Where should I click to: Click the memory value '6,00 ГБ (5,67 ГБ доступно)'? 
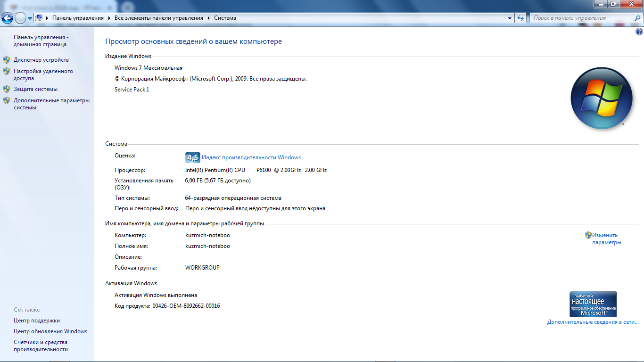tap(218, 181)
